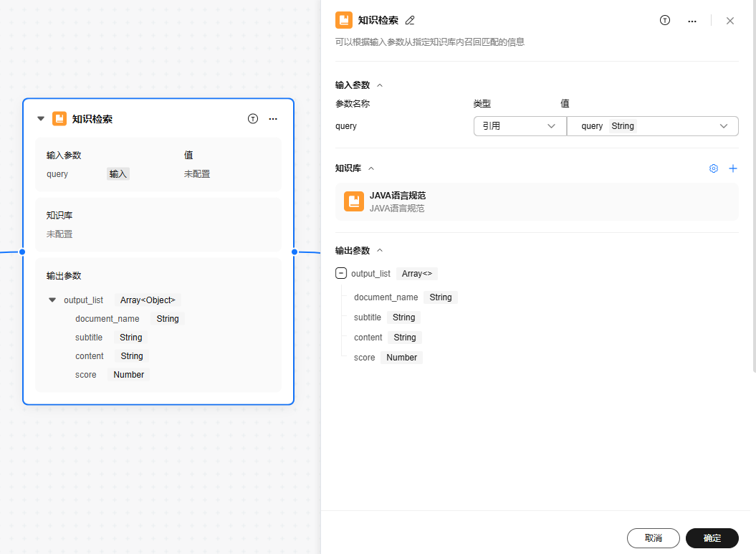Viewport: 756px width, 554px height.
Task: Click the 取消 button
Action: tap(653, 538)
